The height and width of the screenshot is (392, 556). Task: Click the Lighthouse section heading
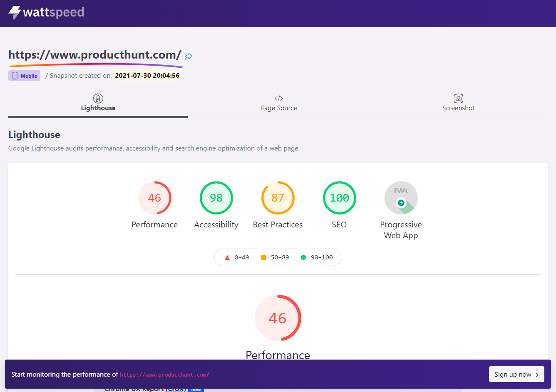point(34,135)
